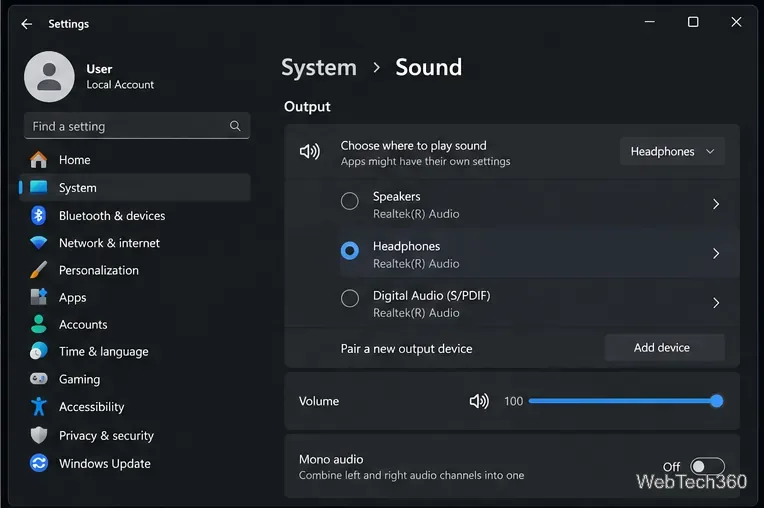Select the Headphones radio button
Image resolution: width=764 pixels, height=508 pixels.
pos(349,250)
